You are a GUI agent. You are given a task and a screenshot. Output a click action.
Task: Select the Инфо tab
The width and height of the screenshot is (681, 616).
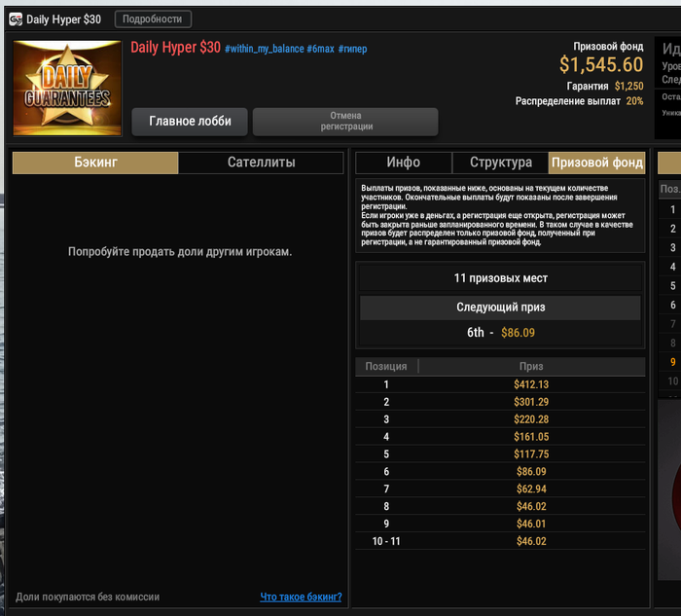coord(404,163)
